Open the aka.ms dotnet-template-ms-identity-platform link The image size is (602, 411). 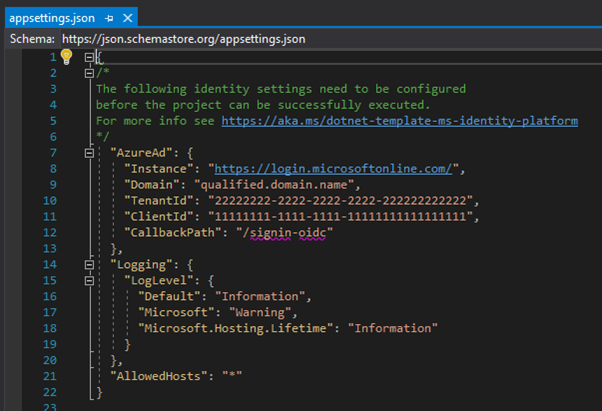399,121
